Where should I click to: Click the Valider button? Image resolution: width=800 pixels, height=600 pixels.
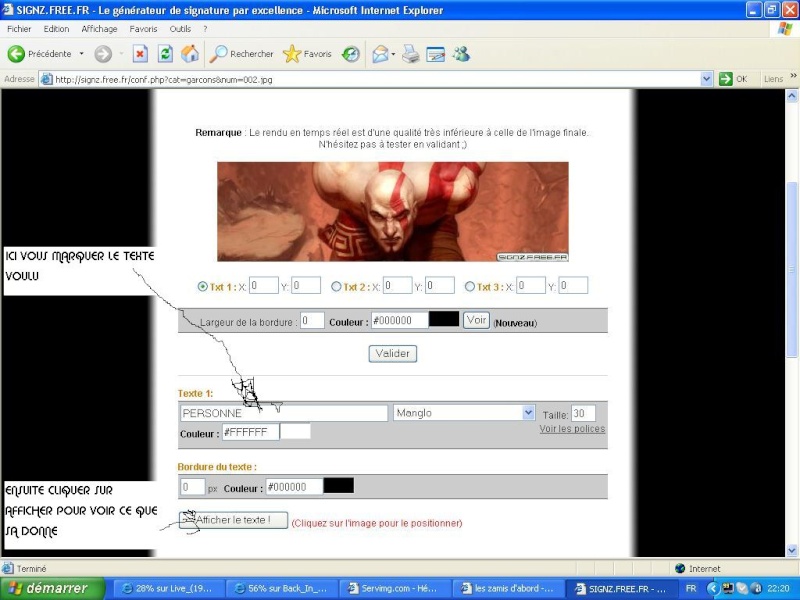click(392, 354)
